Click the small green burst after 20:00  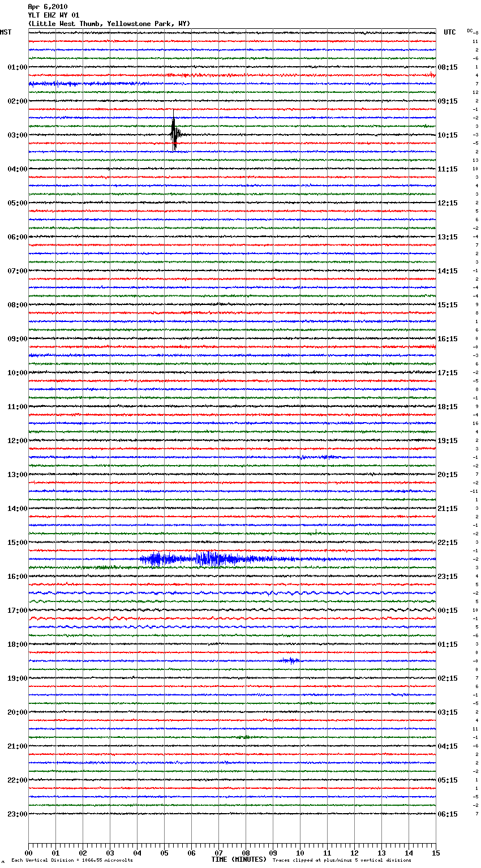pyautogui.click(x=244, y=737)
